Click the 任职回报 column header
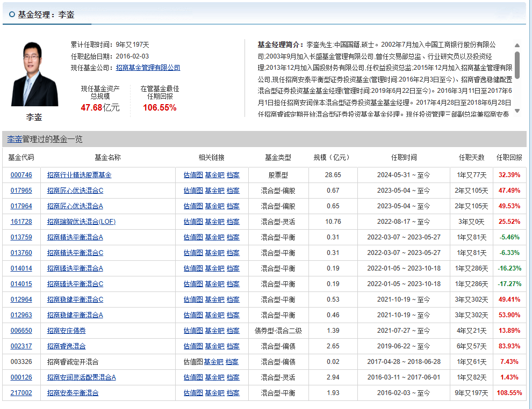The image size is (532, 409). point(509,158)
